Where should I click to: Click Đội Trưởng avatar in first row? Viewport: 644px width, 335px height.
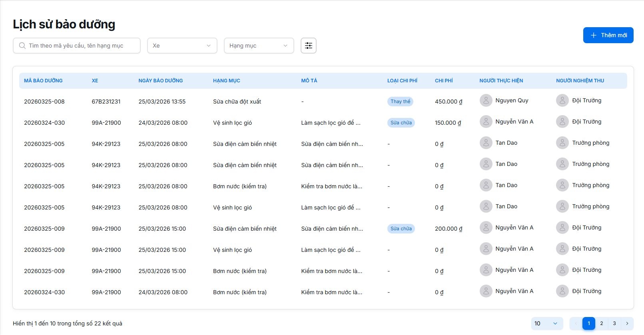click(x=562, y=100)
